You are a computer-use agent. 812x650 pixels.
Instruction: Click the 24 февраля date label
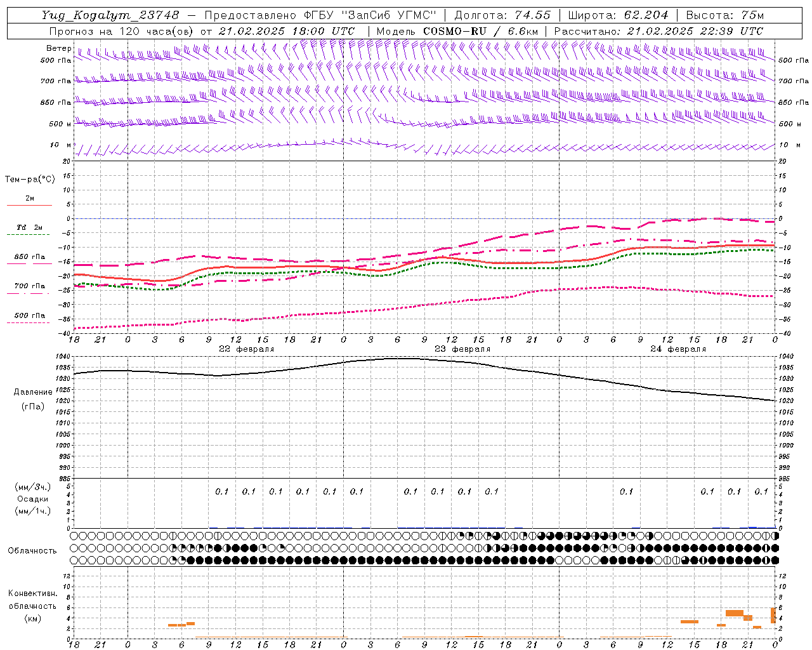click(x=678, y=349)
